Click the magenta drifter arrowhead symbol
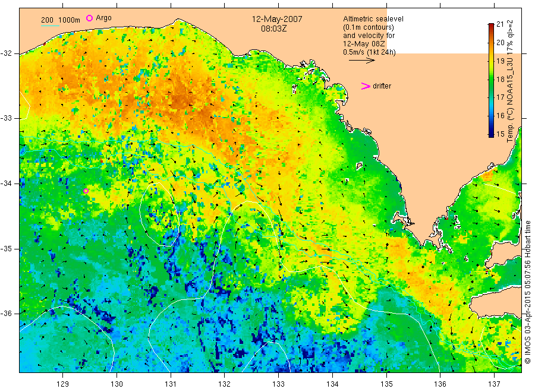The width and height of the screenshot is (535, 392). point(366,86)
